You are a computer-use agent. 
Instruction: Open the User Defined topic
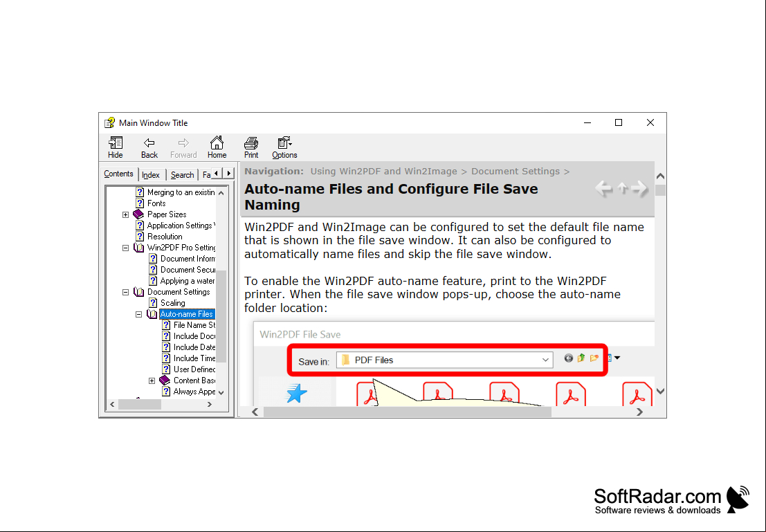194,369
